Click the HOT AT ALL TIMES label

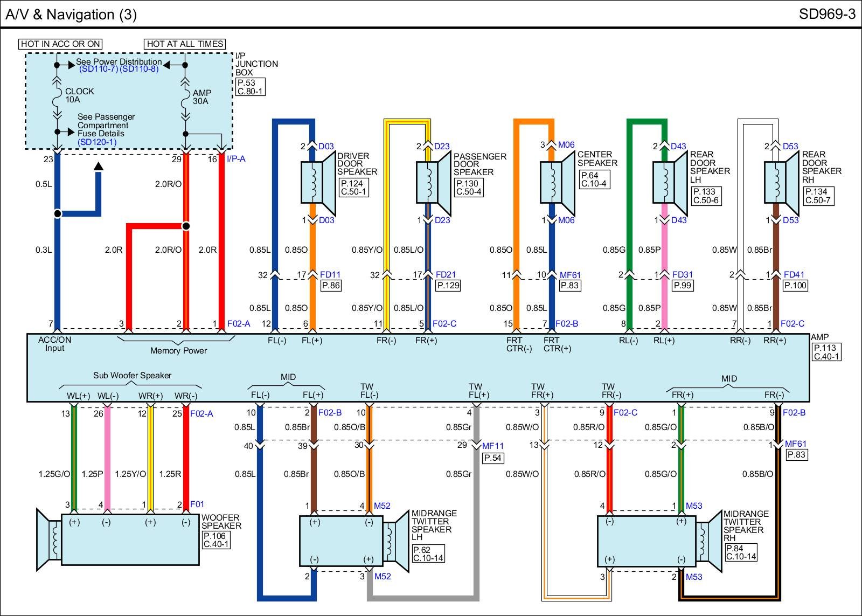(185, 44)
